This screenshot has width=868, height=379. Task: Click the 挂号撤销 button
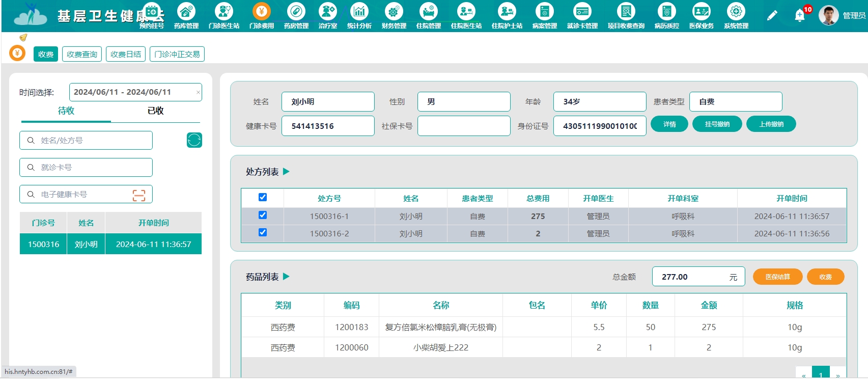[x=717, y=124]
